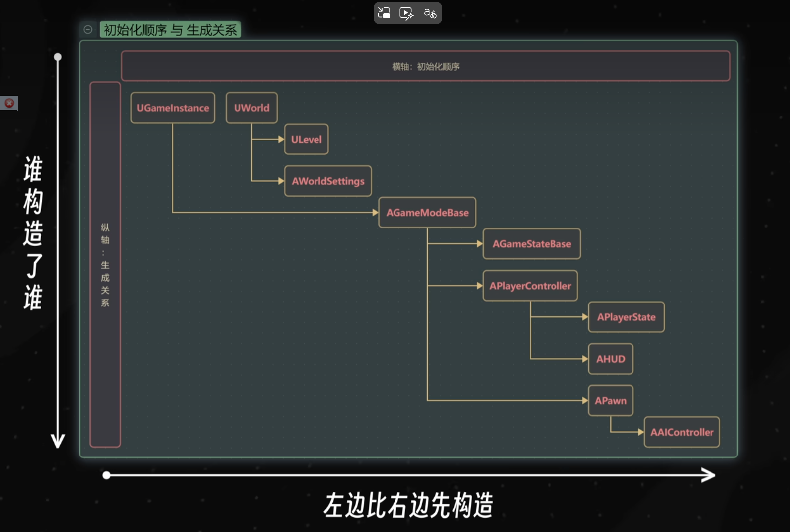Click the APlayerState node
790x532 pixels.
point(626,317)
